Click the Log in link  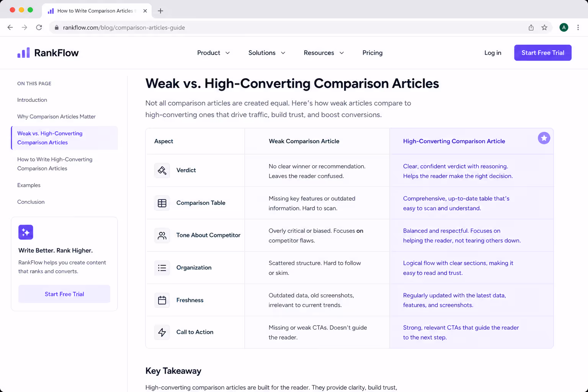[493, 53]
